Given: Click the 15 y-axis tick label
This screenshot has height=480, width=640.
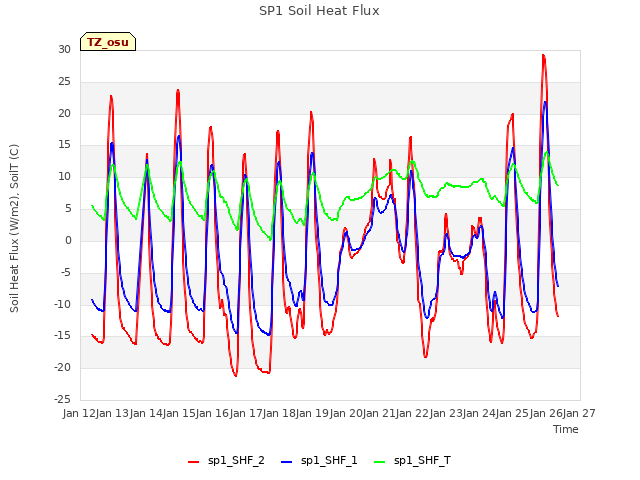Looking at the screenshot, I should pos(64,145).
